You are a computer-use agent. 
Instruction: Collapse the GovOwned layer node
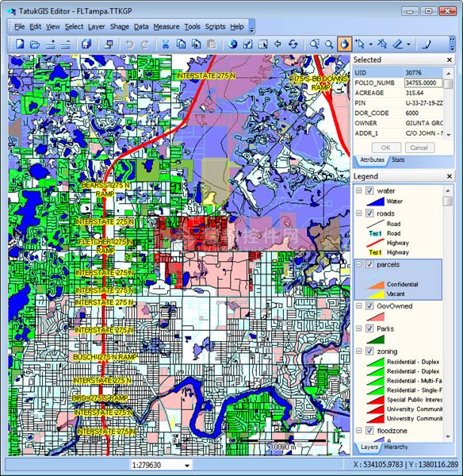click(359, 305)
